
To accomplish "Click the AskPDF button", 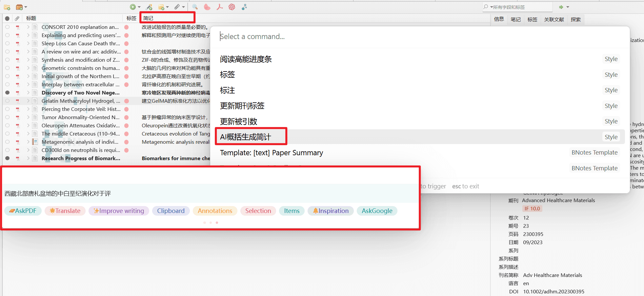I will (x=23, y=211).
